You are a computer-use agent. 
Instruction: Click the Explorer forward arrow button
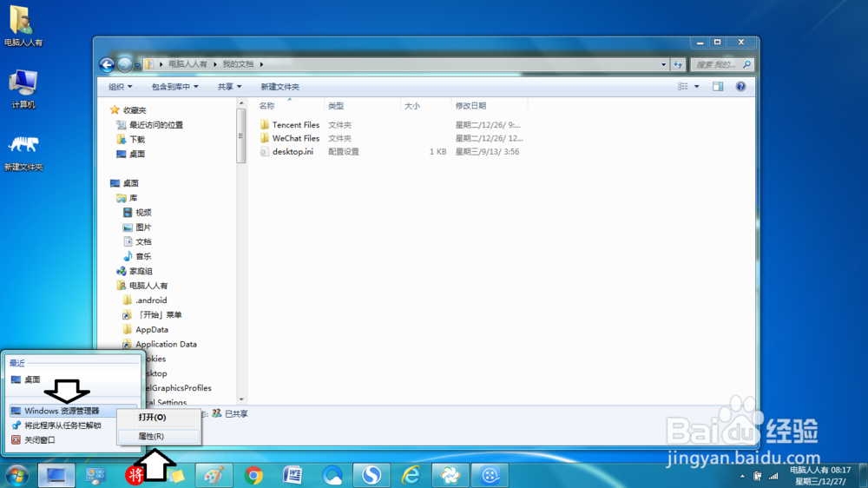[x=124, y=65]
